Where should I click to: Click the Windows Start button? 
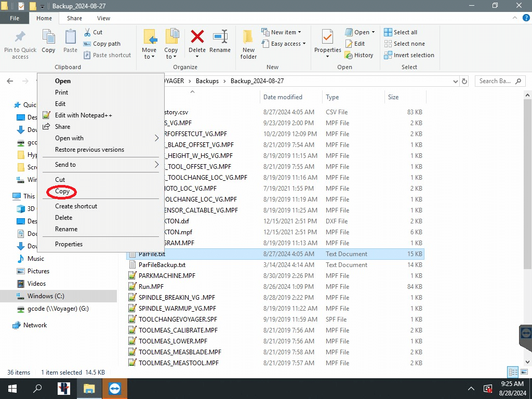pos(12,389)
